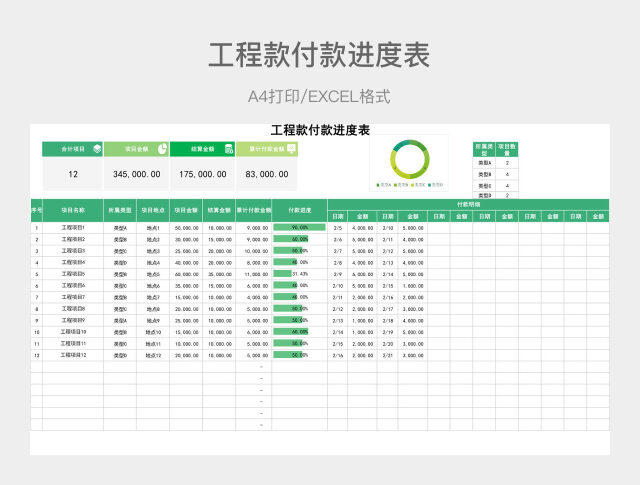Click the first 日期 header under 付款明细
640x485 pixels.
338,216
